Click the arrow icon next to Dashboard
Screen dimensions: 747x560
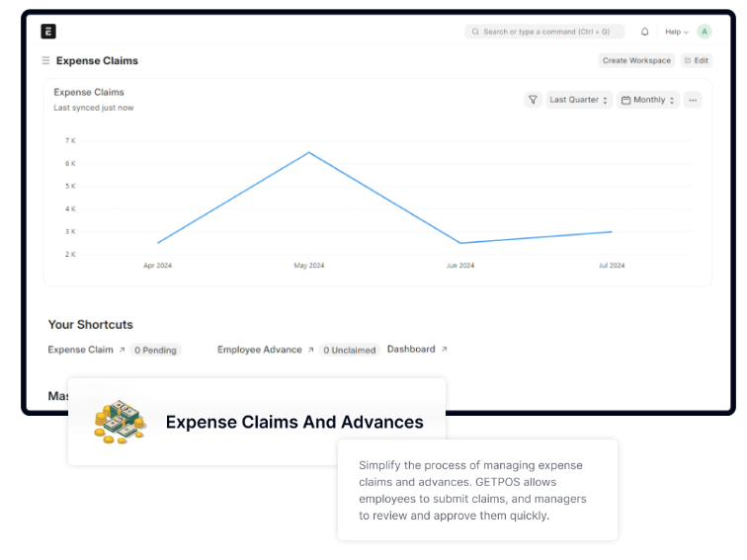[x=444, y=350]
